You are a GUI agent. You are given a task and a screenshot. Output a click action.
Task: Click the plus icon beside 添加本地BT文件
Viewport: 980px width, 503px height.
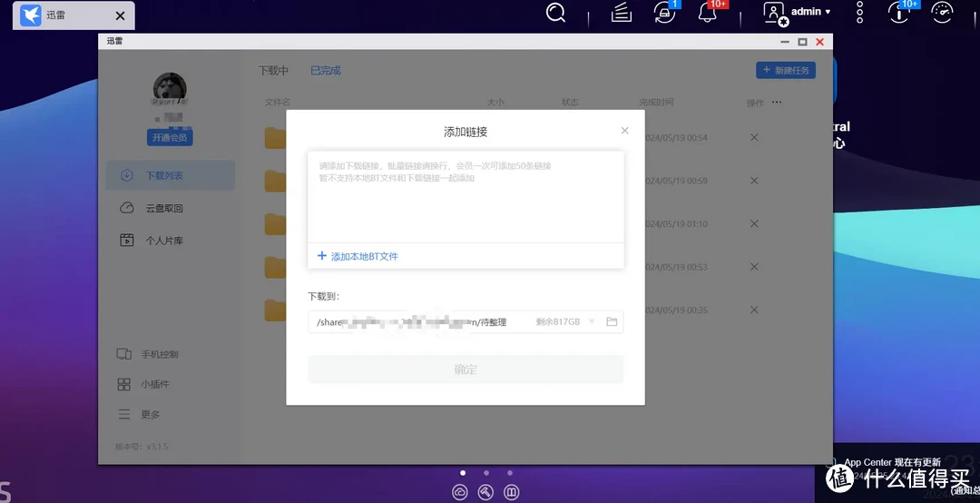(322, 256)
